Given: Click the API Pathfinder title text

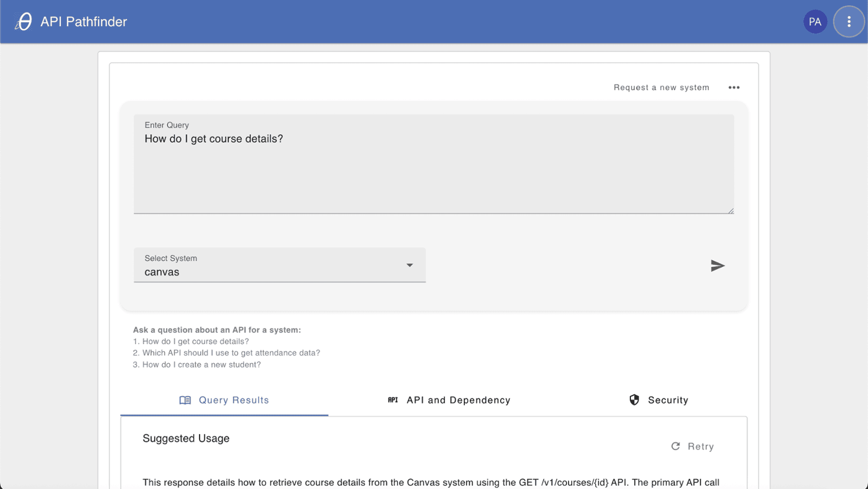Looking at the screenshot, I should click(x=84, y=22).
